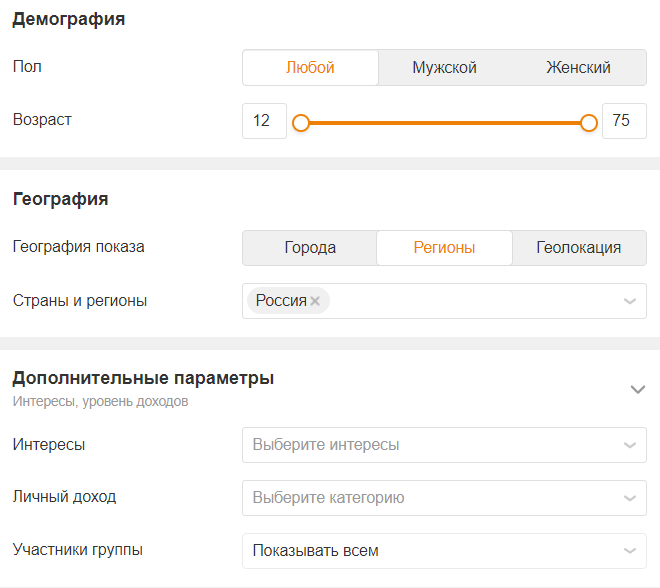The height and width of the screenshot is (588, 660).
Task: Remove the Россия region tag
Action: tap(315, 301)
